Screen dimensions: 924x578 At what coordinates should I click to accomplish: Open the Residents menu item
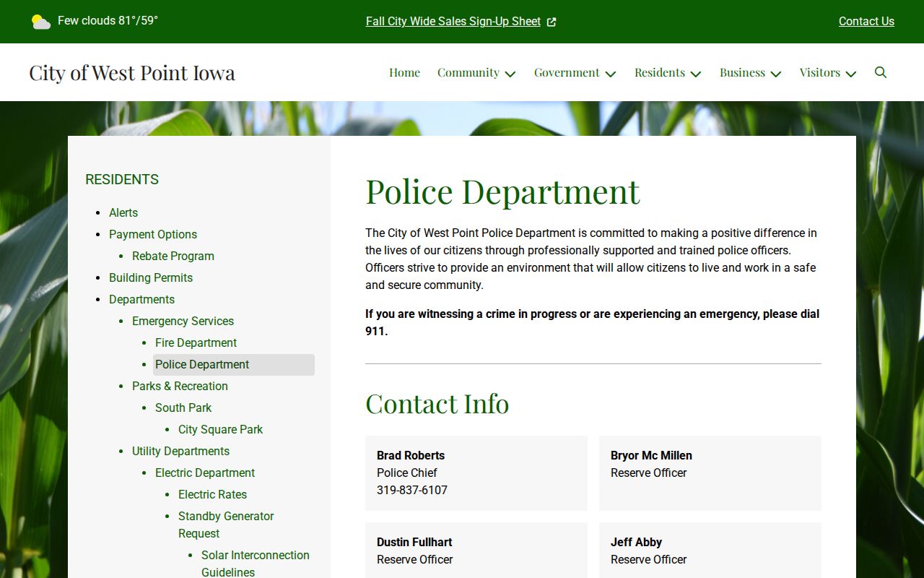click(660, 72)
